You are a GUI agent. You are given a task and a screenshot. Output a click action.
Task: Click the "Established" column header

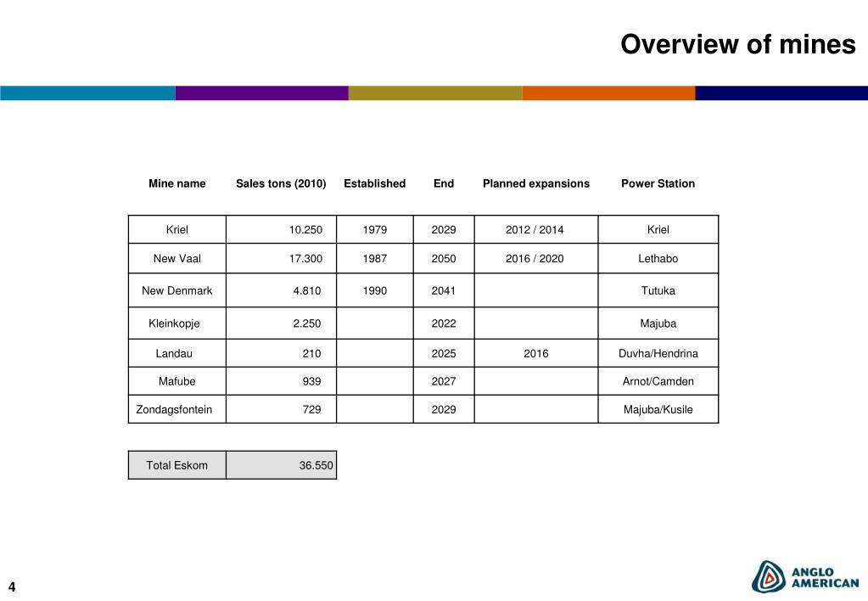(375, 183)
